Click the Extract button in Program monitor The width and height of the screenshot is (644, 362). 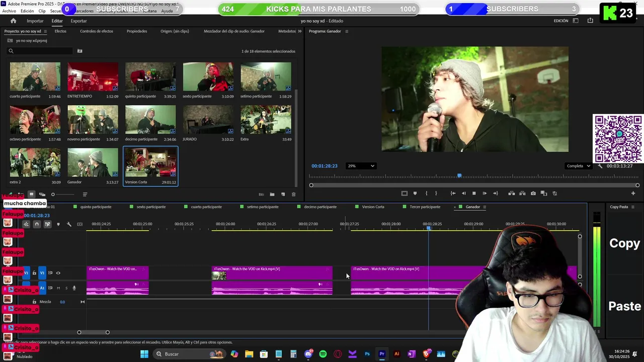pyautogui.click(x=522, y=193)
